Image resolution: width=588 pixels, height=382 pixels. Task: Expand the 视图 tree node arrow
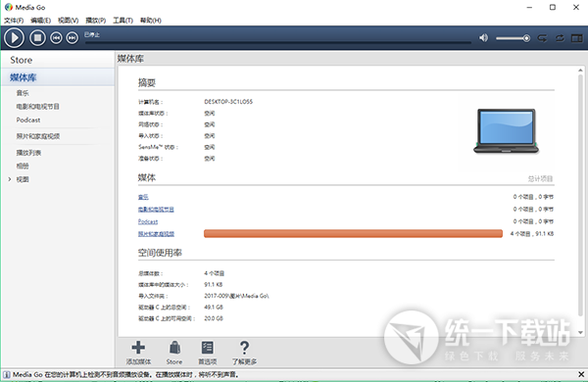tap(10, 179)
